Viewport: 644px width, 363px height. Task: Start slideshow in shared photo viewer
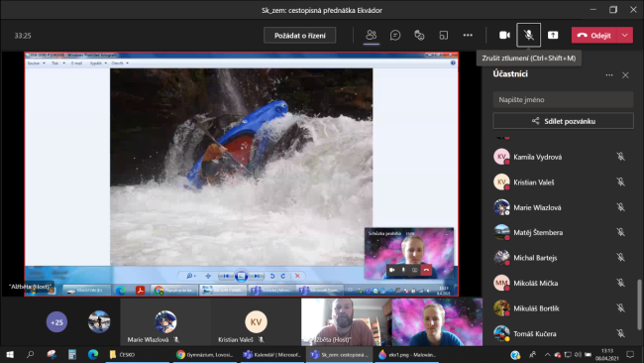(x=242, y=276)
